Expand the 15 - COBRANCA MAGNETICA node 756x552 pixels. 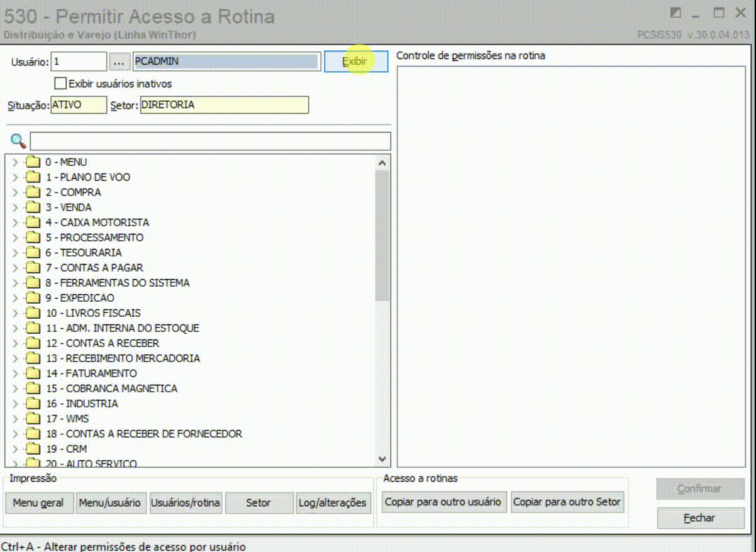tap(15, 389)
